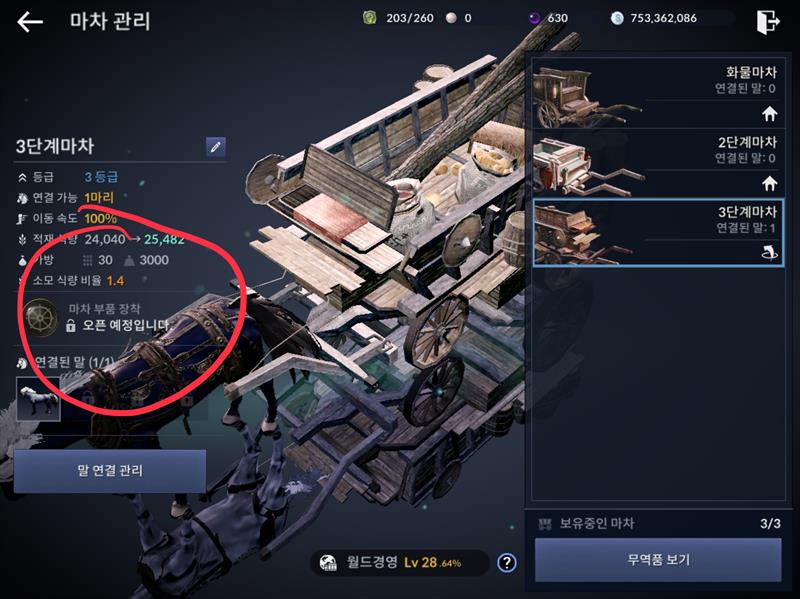Open 무역품 보기 button
This screenshot has width=800, height=599.
coord(658,560)
